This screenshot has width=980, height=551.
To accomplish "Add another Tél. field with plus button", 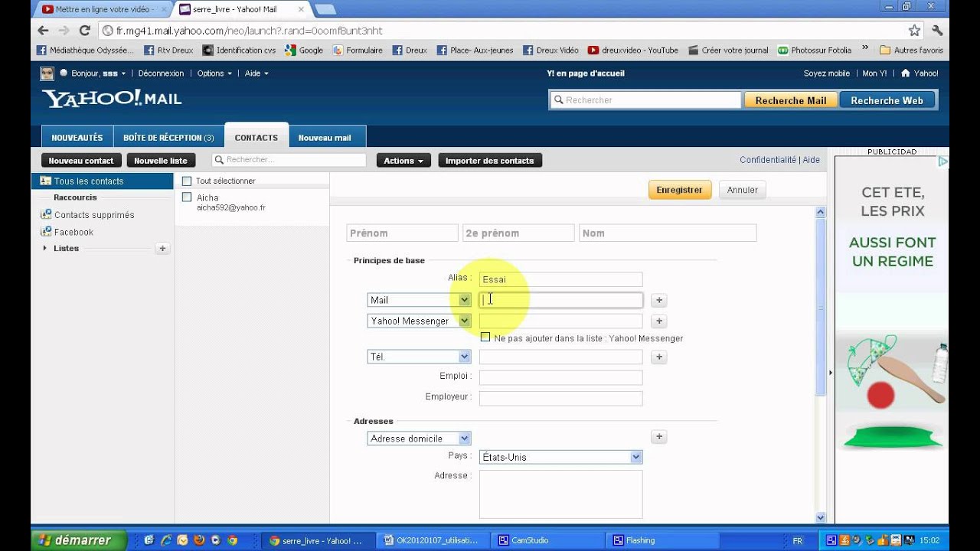I will [x=659, y=357].
